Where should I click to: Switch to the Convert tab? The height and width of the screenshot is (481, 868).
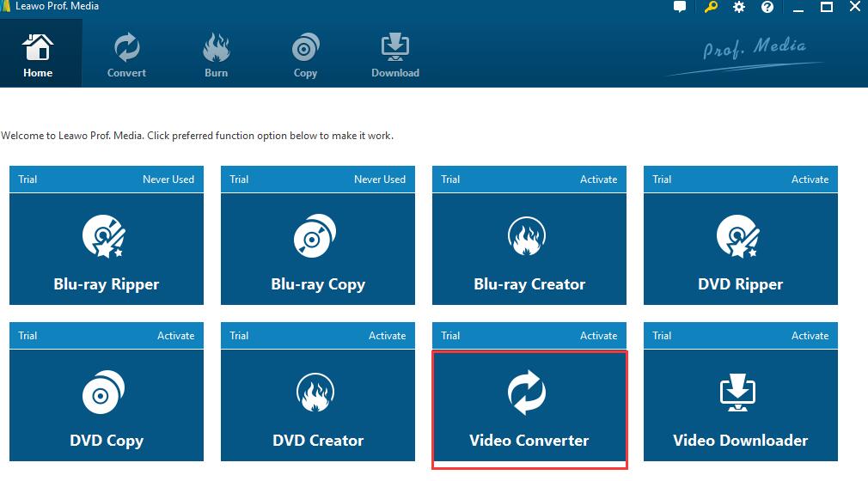(127, 54)
